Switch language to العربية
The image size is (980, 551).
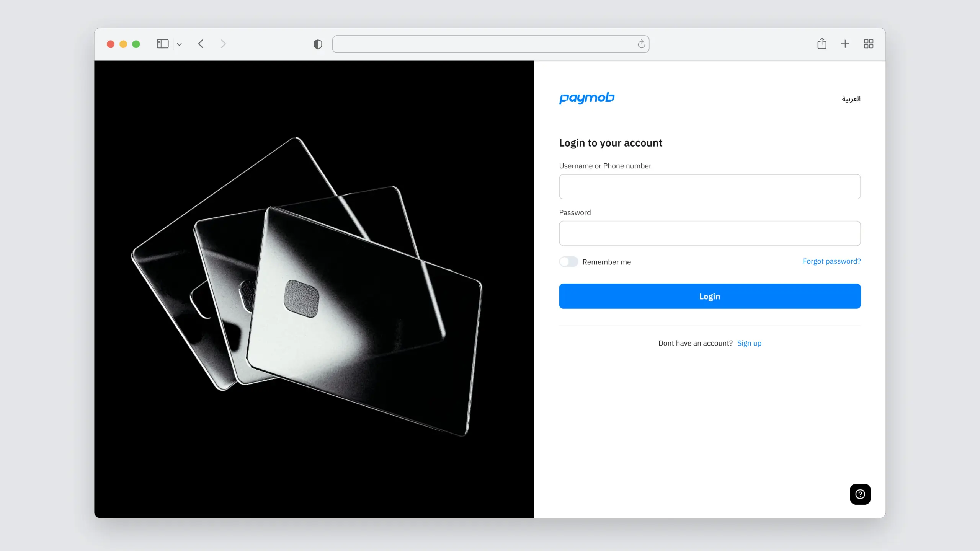pyautogui.click(x=851, y=99)
